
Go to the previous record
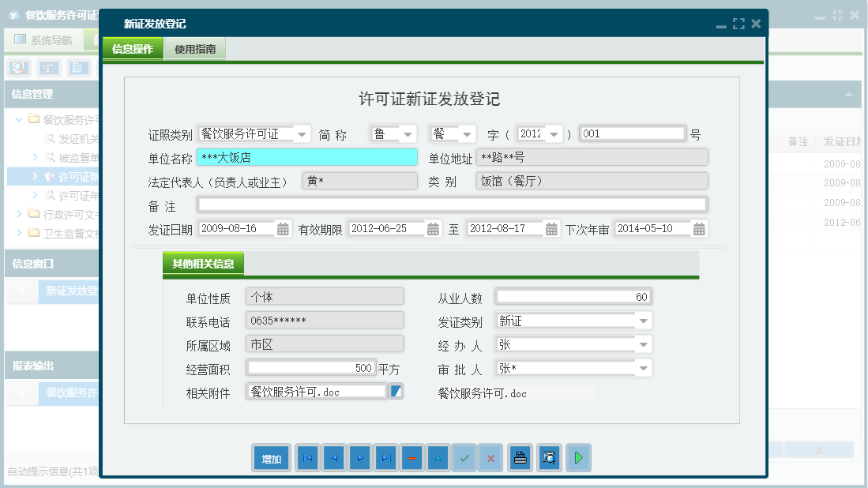tap(333, 457)
